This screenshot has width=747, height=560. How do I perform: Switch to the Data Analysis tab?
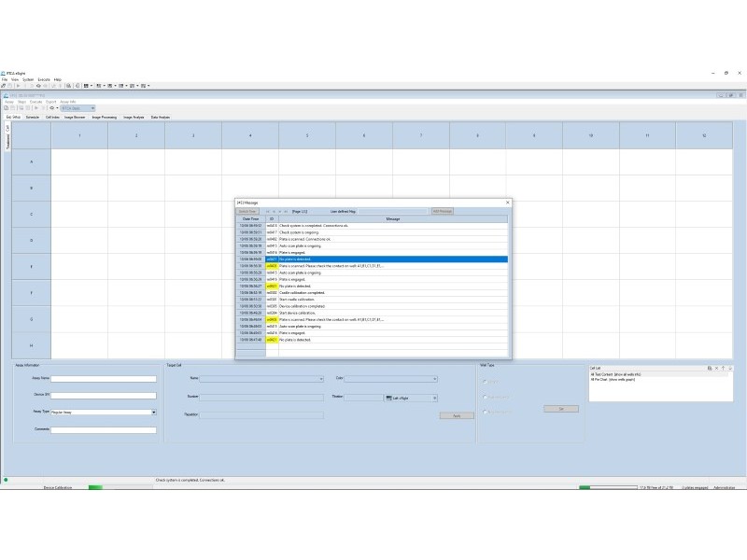tap(160, 118)
